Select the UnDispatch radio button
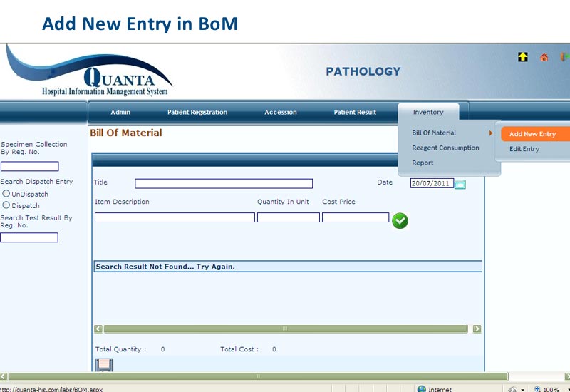This screenshot has height=392, width=570. tap(6, 193)
